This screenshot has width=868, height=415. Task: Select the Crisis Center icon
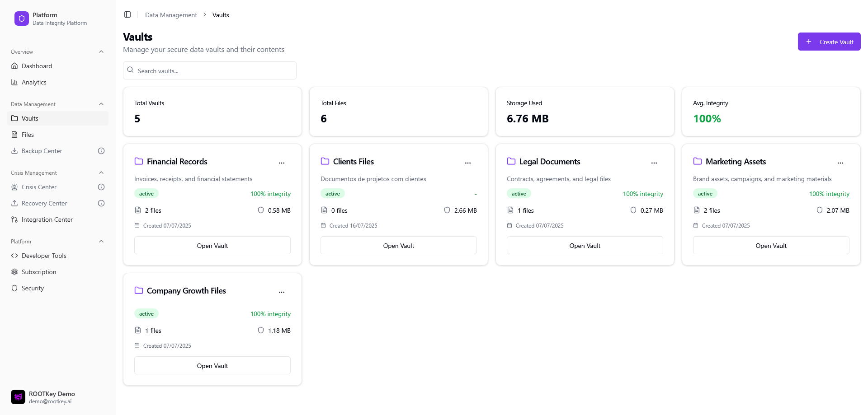coord(15,187)
